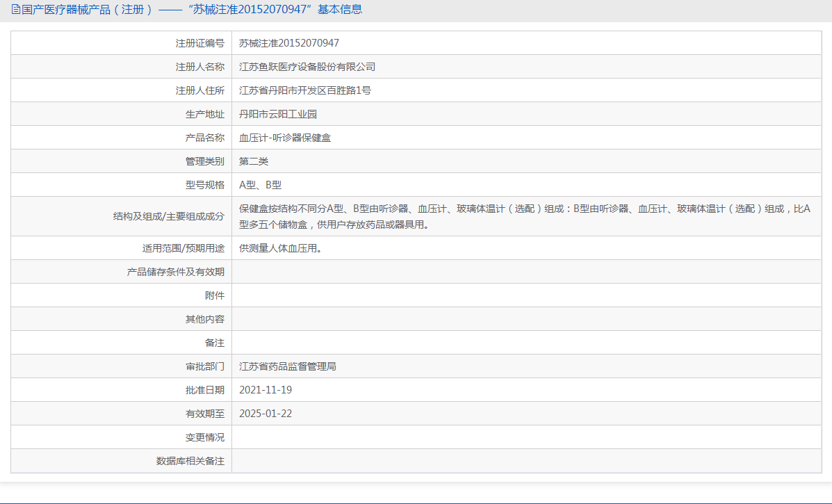
Task: Click the document icon beside the page title
Action: (15, 10)
